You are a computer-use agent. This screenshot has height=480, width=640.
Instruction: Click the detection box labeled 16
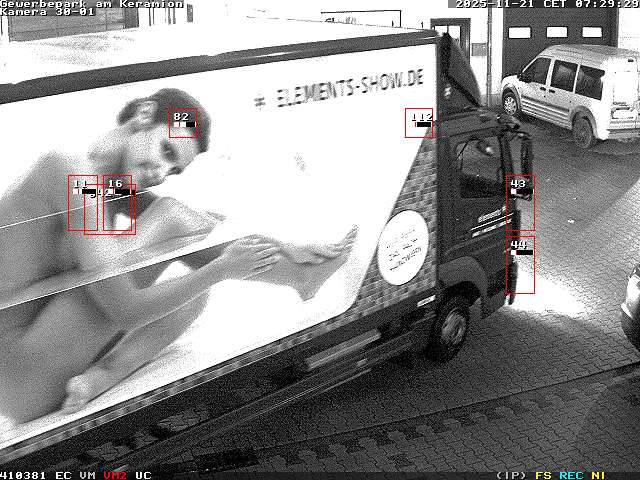[x=118, y=204]
